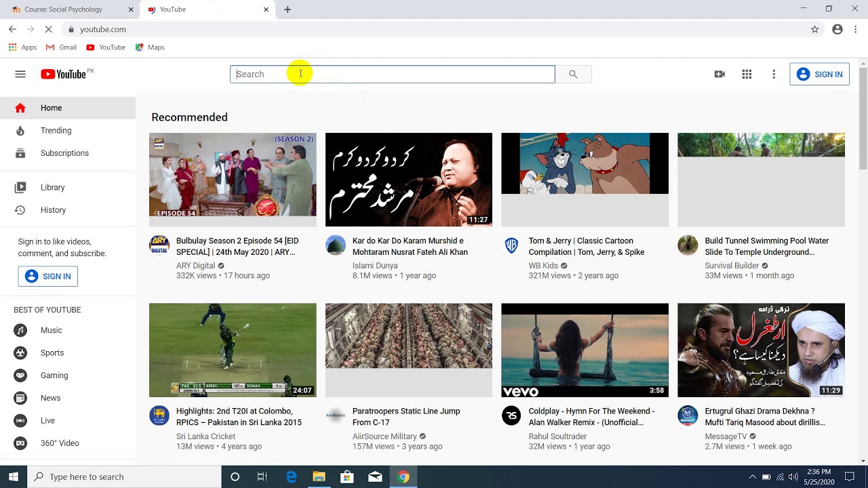Click the AiirSource Military channel avatar
Image resolution: width=868 pixels, height=488 pixels.
[x=336, y=415]
